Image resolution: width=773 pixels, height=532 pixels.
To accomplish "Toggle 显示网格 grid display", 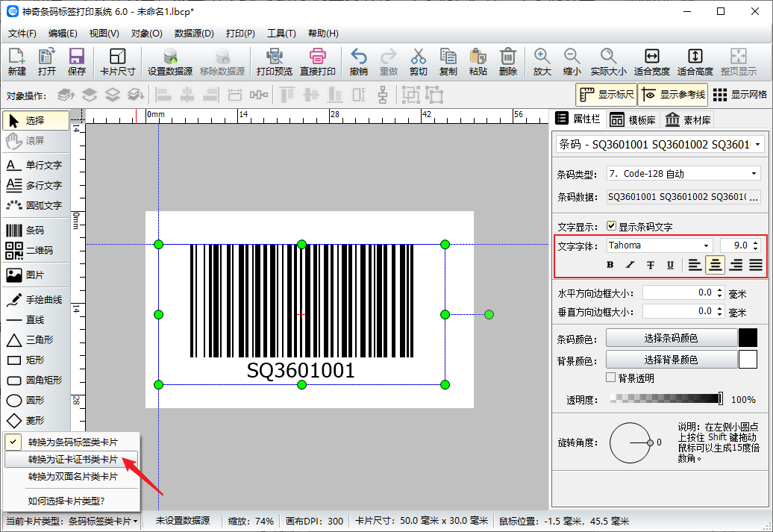I will coord(740,95).
